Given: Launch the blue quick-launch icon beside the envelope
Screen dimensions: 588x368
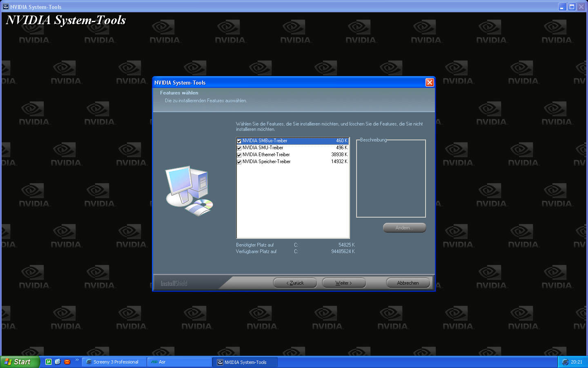Looking at the screenshot, I should click(58, 361).
